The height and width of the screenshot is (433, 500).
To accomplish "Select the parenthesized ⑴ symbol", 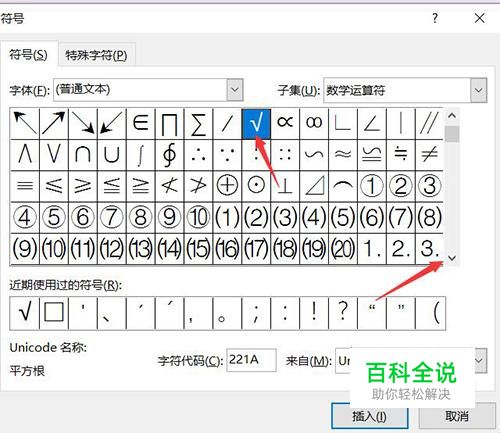I will pyautogui.click(x=227, y=217).
